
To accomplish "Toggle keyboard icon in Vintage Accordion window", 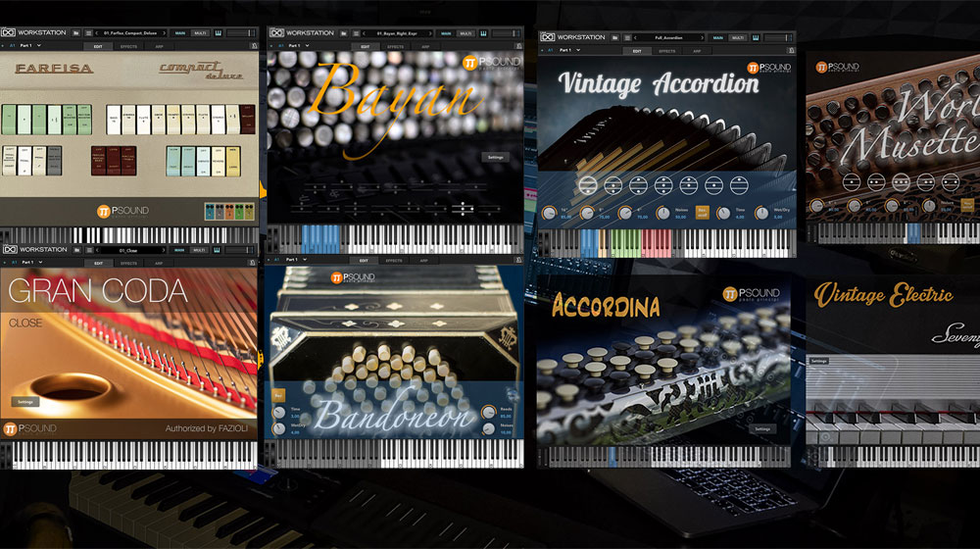I will tap(755, 37).
